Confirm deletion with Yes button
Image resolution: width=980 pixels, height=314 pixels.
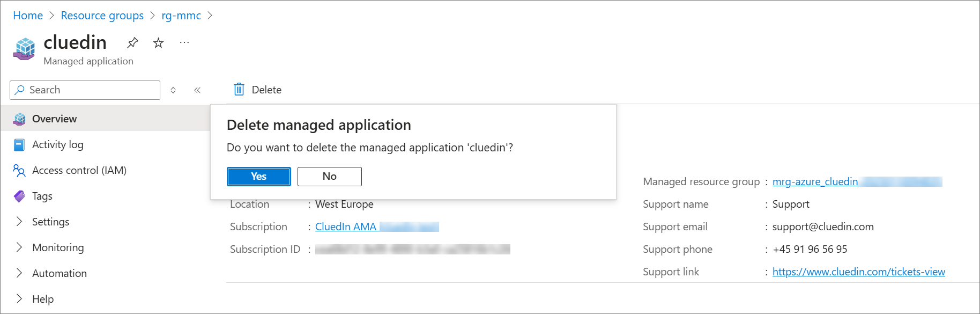258,177
